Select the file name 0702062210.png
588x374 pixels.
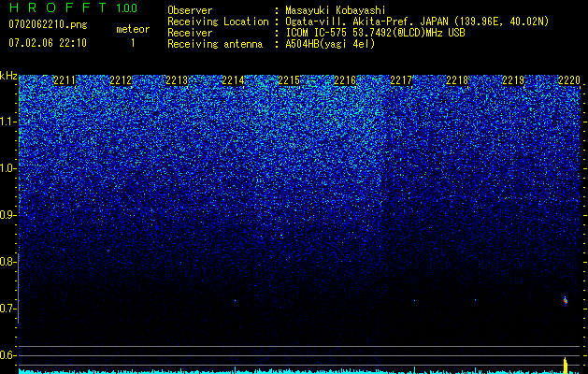click(x=48, y=25)
